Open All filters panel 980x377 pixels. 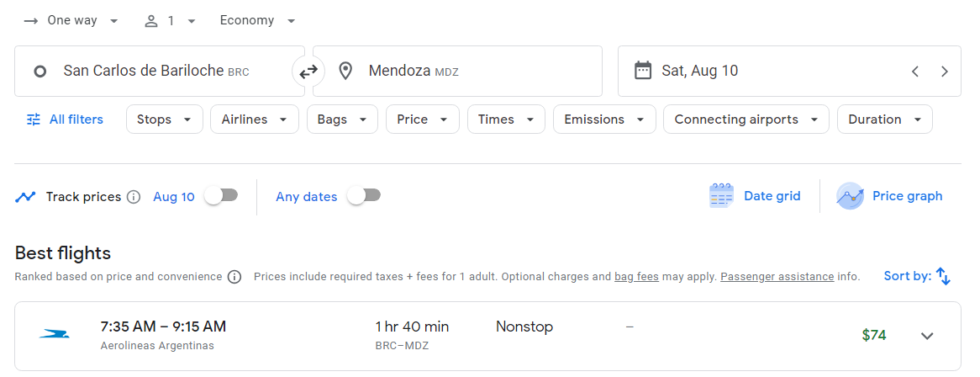(x=65, y=119)
